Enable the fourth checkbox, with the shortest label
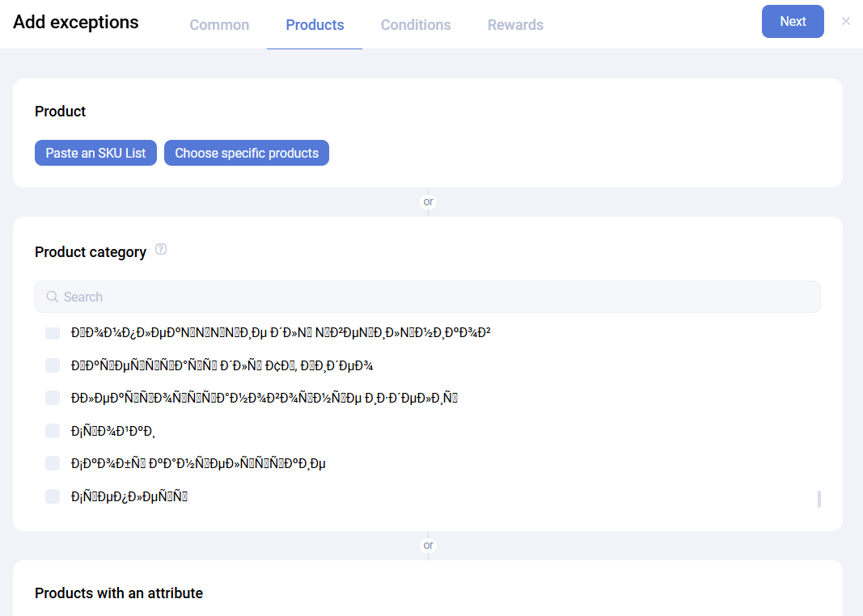The image size is (863, 616). point(53,430)
